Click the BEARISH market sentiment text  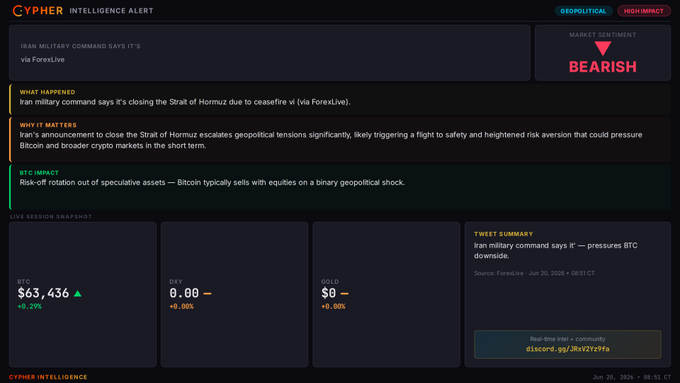602,67
